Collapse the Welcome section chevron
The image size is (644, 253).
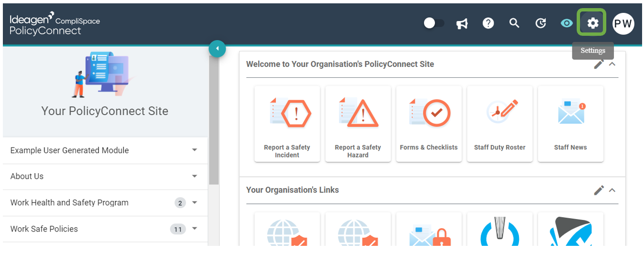612,64
